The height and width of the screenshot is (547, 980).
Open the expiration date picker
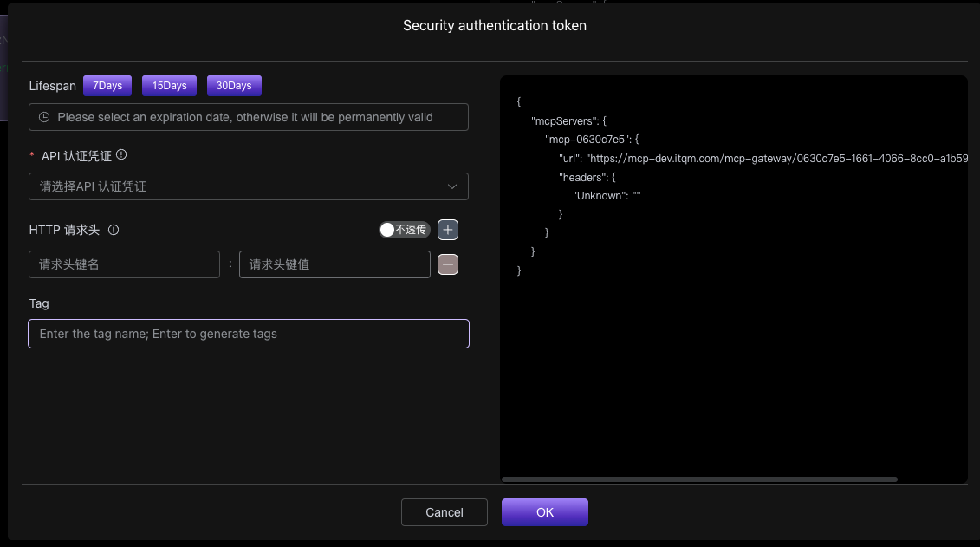[x=248, y=116]
